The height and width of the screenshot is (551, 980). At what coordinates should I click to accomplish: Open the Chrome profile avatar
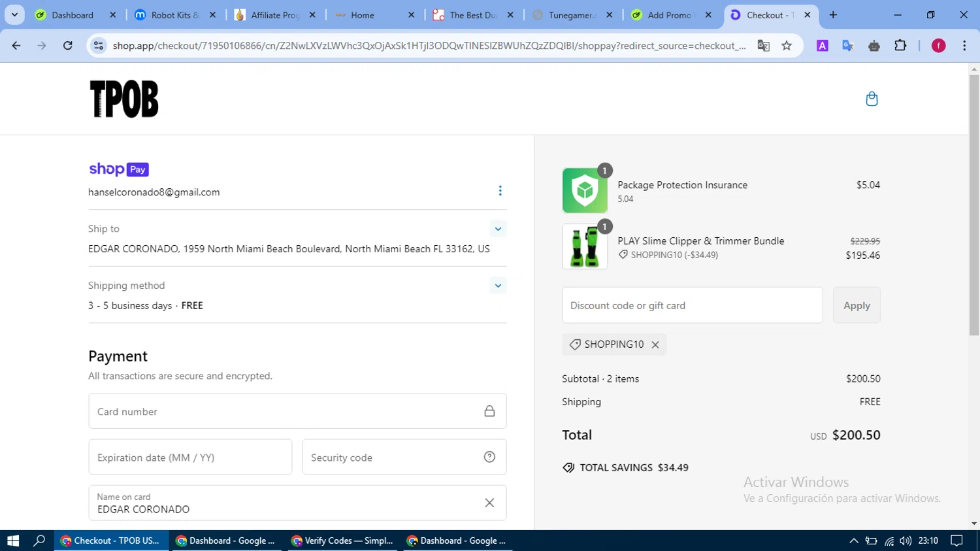(x=938, y=45)
